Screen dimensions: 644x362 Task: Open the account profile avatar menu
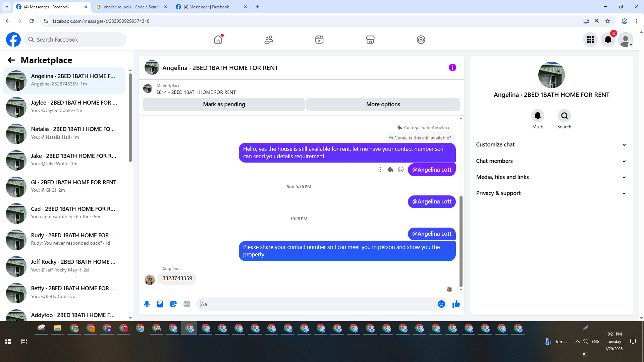click(626, 40)
